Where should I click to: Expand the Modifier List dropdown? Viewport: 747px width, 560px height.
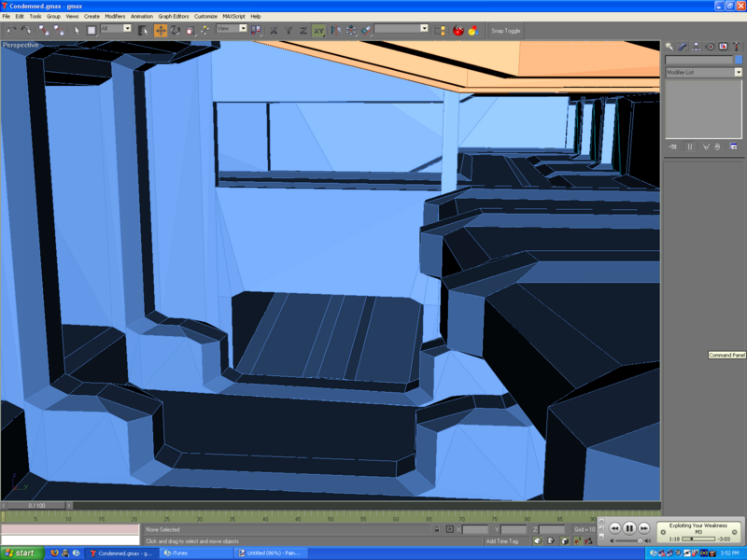(x=704, y=73)
